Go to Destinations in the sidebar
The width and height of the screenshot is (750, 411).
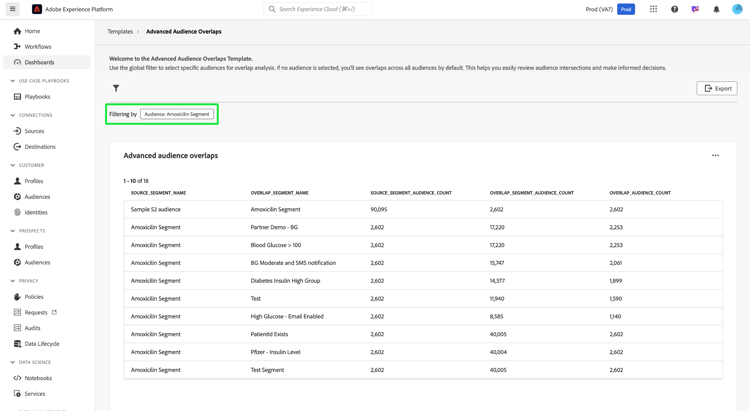[40, 147]
